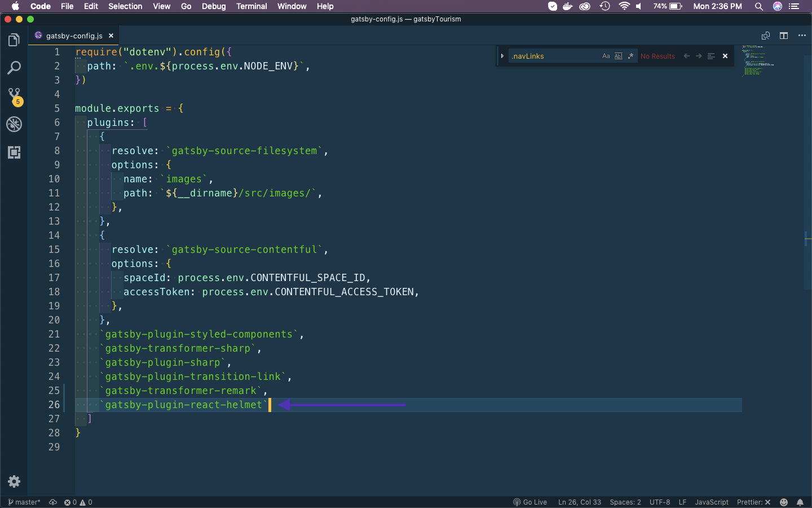The image size is (812, 508).
Task: Open the Search view in activity bar
Action: pos(14,68)
